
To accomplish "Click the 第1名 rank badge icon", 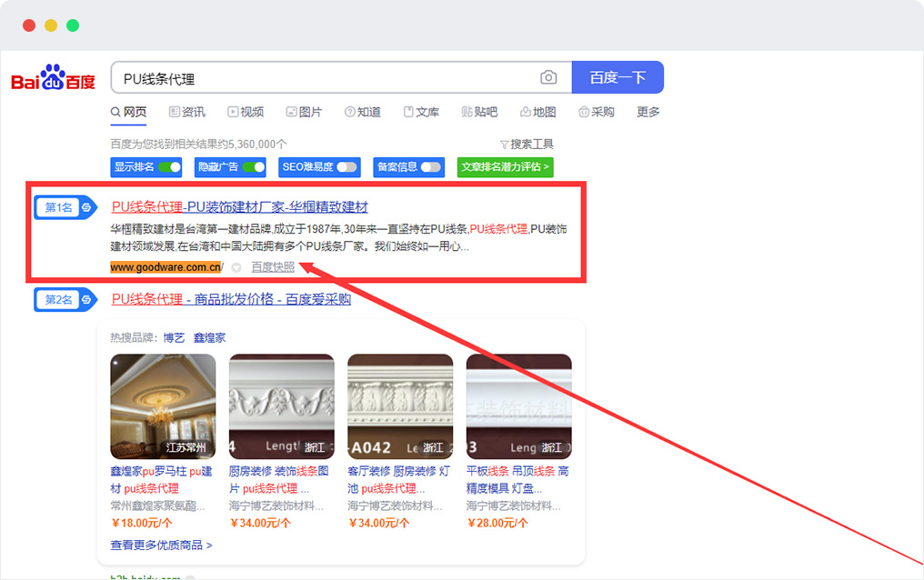I will coord(65,207).
